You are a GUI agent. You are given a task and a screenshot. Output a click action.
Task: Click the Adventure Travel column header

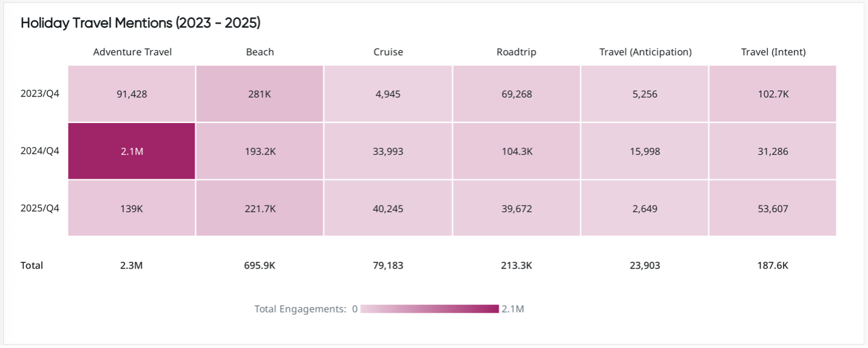point(132,52)
